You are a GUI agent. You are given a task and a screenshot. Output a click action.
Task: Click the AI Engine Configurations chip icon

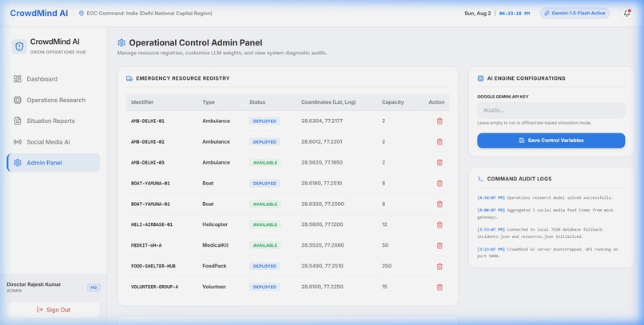(x=480, y=78)
